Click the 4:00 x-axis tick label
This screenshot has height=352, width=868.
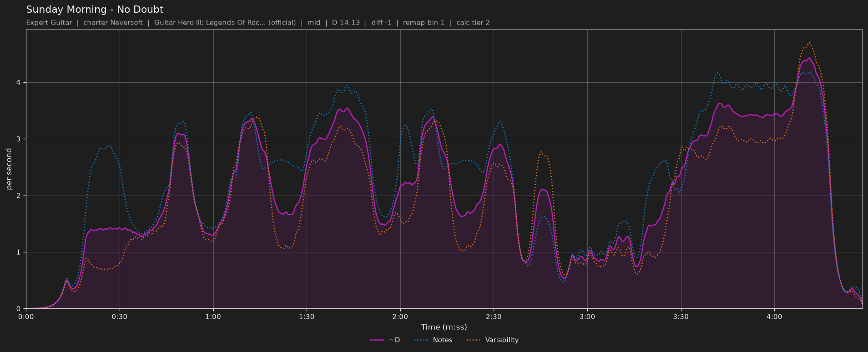(774, 317)
